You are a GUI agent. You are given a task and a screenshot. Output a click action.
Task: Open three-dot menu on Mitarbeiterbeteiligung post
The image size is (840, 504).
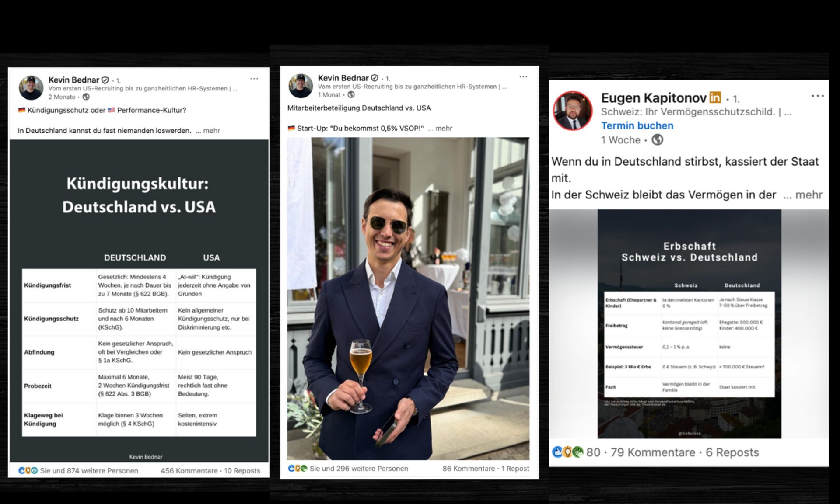523,77
